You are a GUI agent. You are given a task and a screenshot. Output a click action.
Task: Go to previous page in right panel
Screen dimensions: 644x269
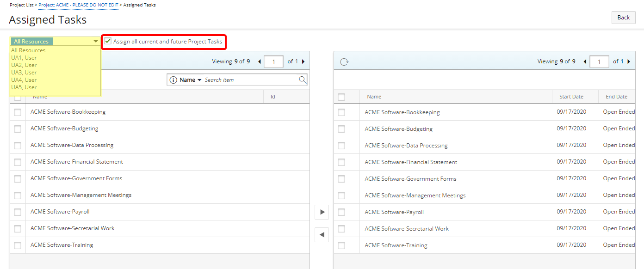click(x=585, y=61)
